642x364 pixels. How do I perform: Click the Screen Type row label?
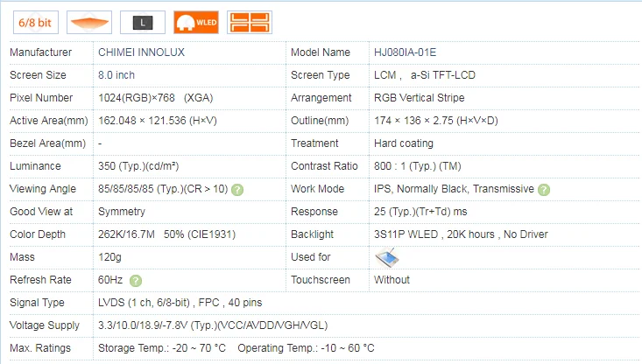[321, 75]
